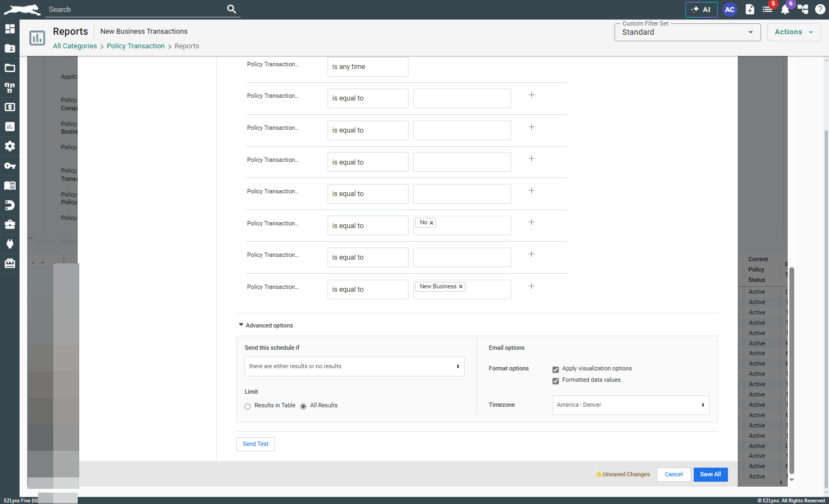Go to Policy Transaction breadcrumb

pyautogui.click(x=136, y=46)
